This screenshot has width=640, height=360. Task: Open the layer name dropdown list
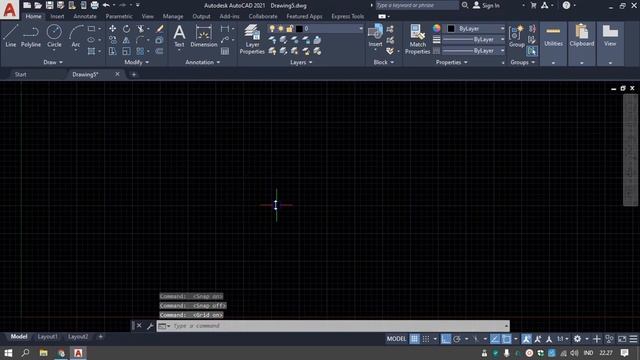click(x=361, y=29)
